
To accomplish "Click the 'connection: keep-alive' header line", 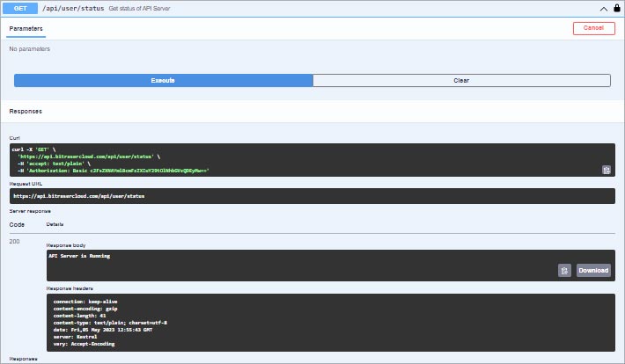I will tap(85, 302).
